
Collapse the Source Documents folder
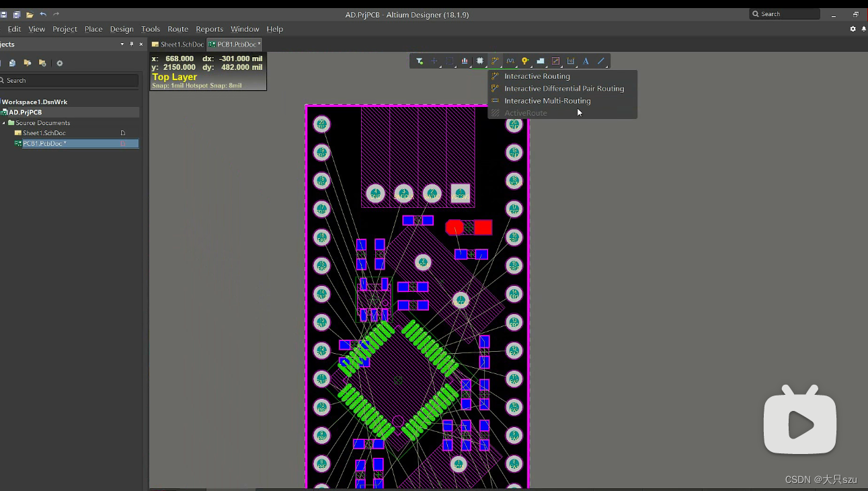click(3, 123)
